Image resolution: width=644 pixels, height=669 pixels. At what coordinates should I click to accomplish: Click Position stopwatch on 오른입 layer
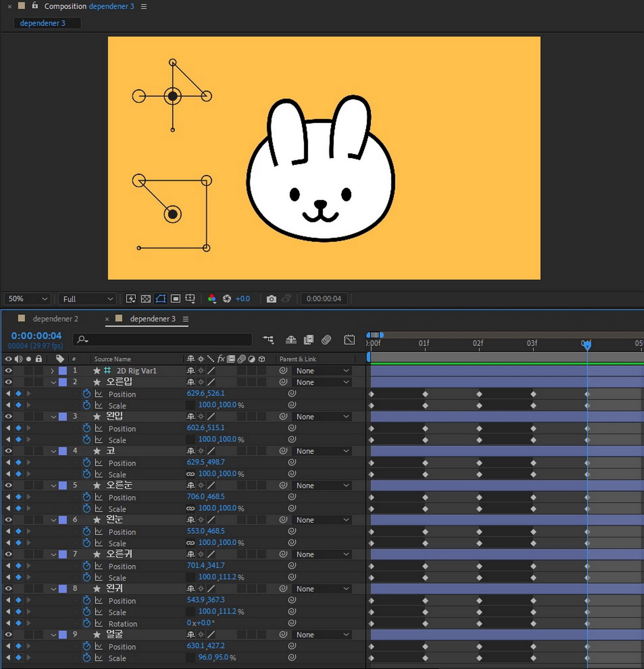pyautogui.click(x=87, y=394)
